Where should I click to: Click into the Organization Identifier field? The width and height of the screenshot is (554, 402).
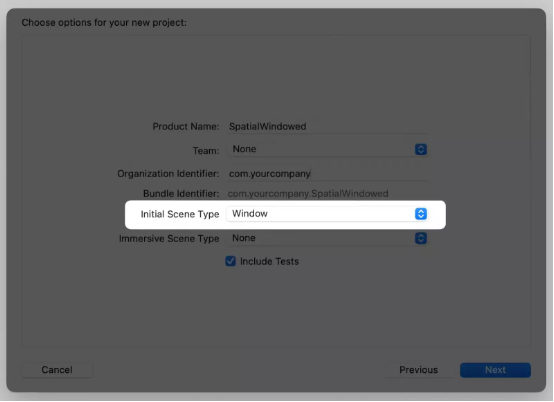coord(328,174)
